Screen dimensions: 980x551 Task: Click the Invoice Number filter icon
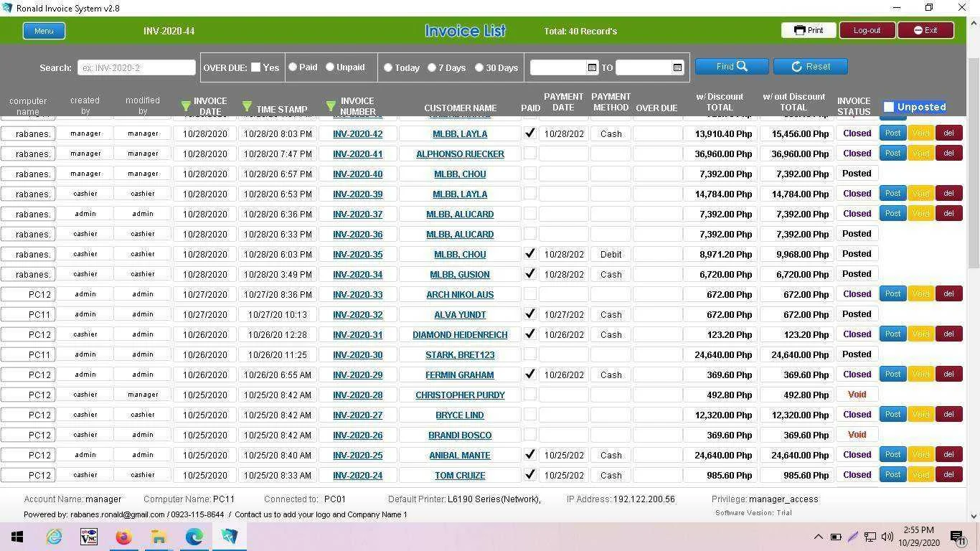click(331, 106)
